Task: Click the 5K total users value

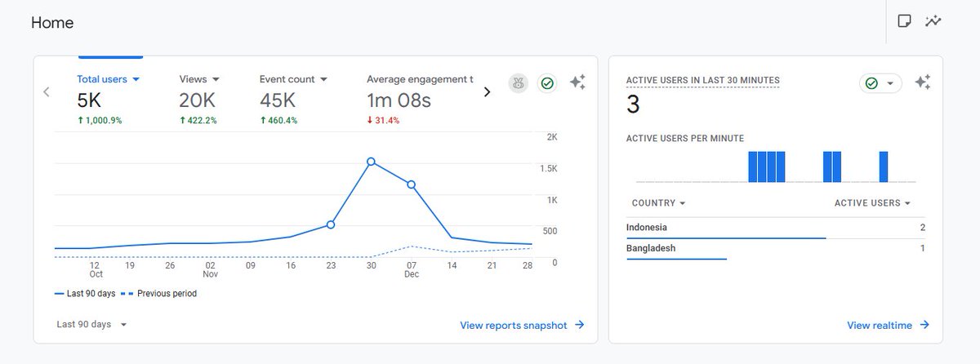Action: click(90, 101)
